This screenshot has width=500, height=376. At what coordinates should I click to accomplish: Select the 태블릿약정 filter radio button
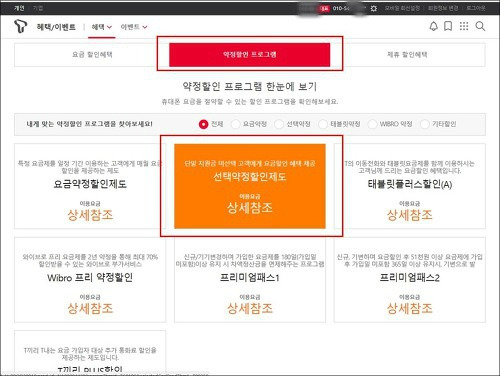323,124
